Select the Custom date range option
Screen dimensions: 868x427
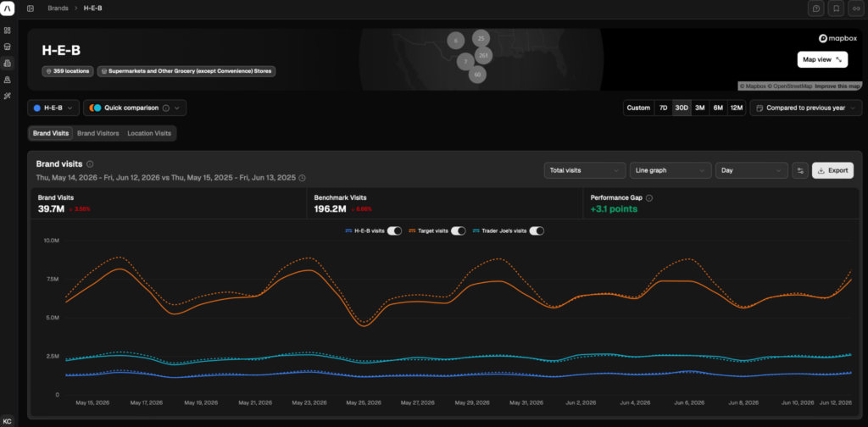(638, 108)
